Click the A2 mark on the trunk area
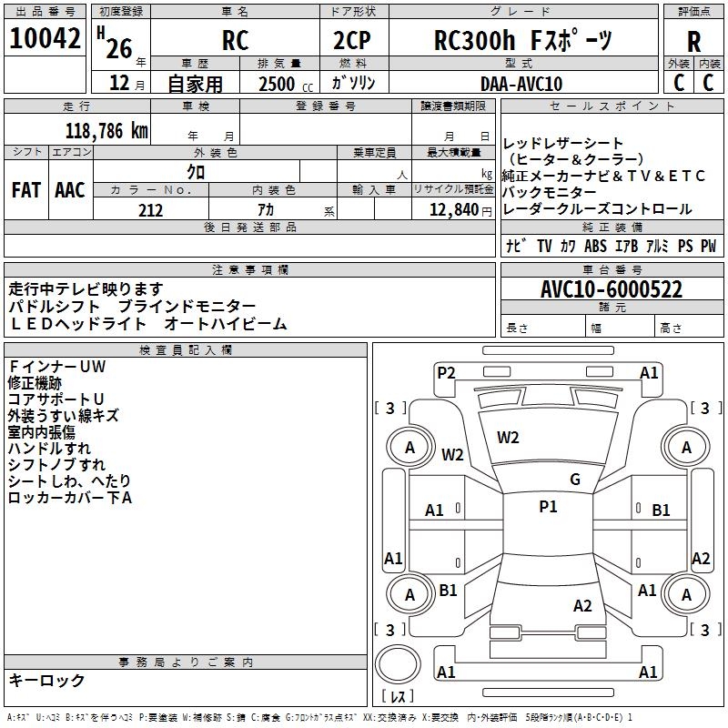The image size is (728, 728). click(582, 606)
